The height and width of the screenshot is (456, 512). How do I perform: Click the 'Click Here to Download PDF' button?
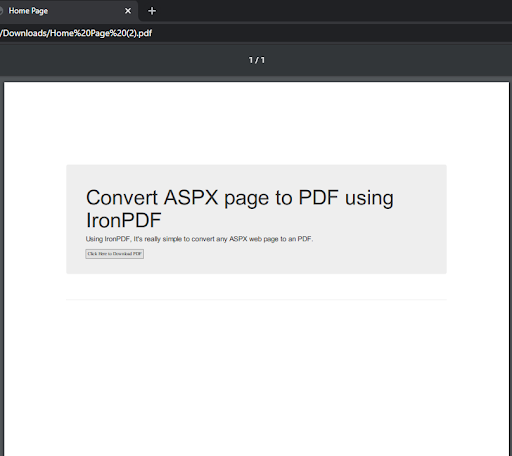coord(115,254)
